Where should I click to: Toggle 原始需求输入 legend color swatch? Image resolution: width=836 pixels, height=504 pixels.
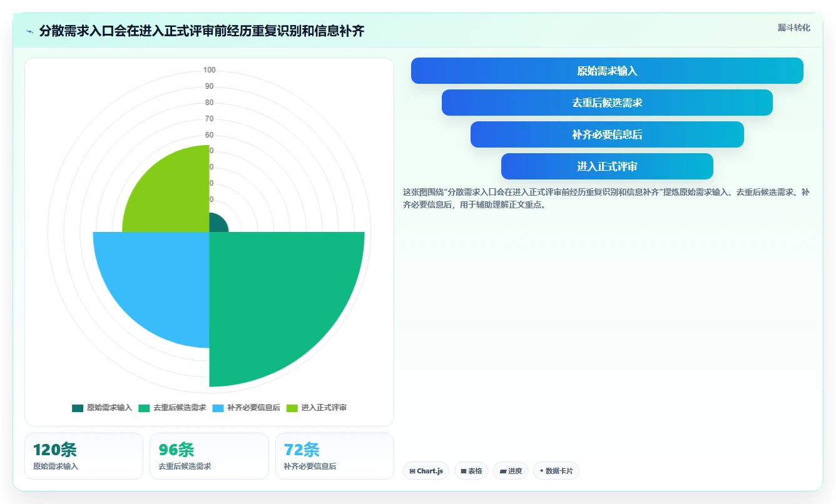click(78, 408)
